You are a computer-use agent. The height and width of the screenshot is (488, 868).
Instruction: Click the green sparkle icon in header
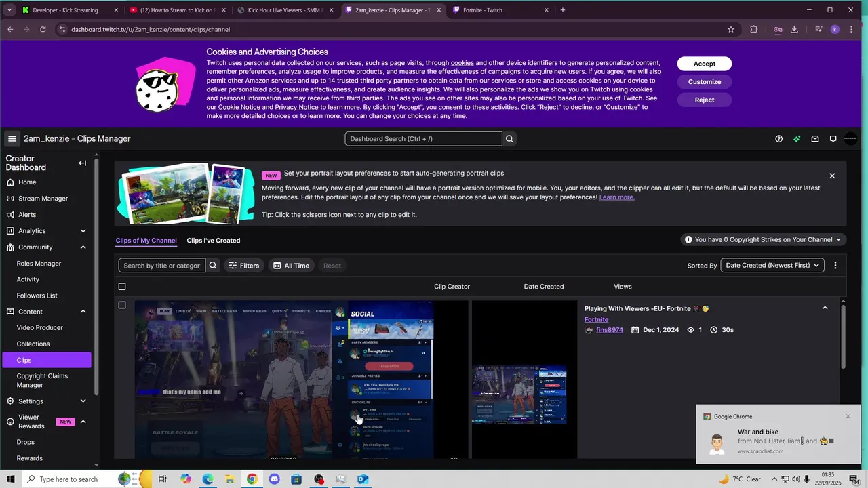pos(797,139)
